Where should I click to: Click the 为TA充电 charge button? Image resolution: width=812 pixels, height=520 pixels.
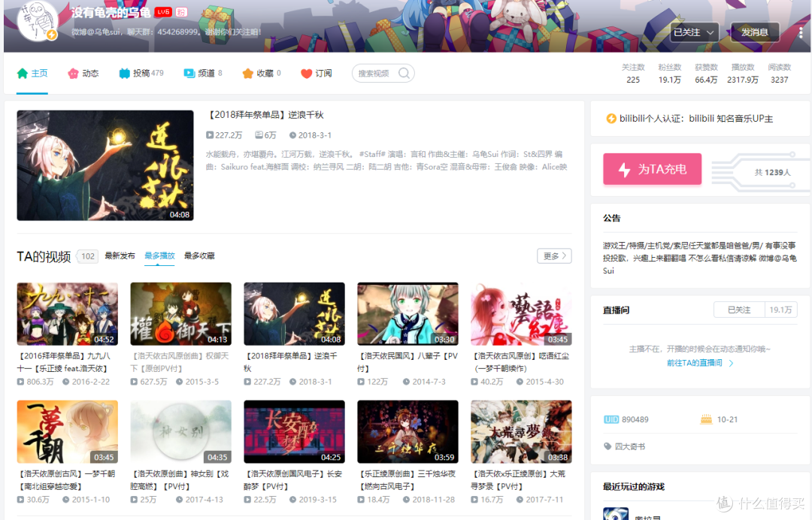(x=652, y=169)
